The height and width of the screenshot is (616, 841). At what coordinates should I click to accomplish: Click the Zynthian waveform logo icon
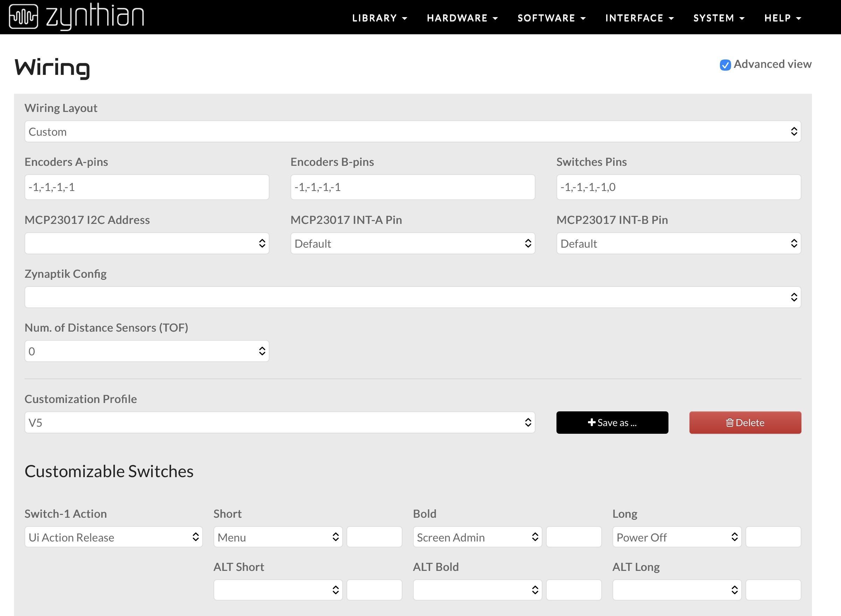tap(23, 16)
